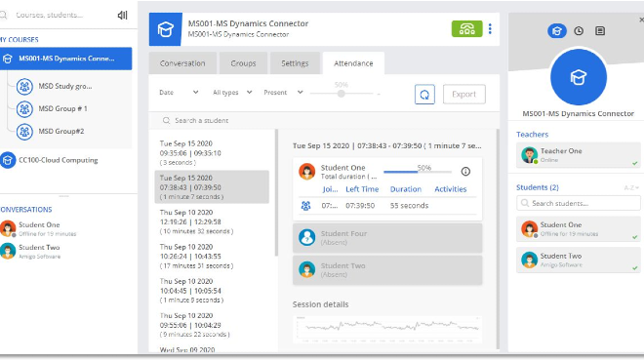644x362 pixels.
Task: Click Student One avatar in Students list
Action: tap(530, 229)
